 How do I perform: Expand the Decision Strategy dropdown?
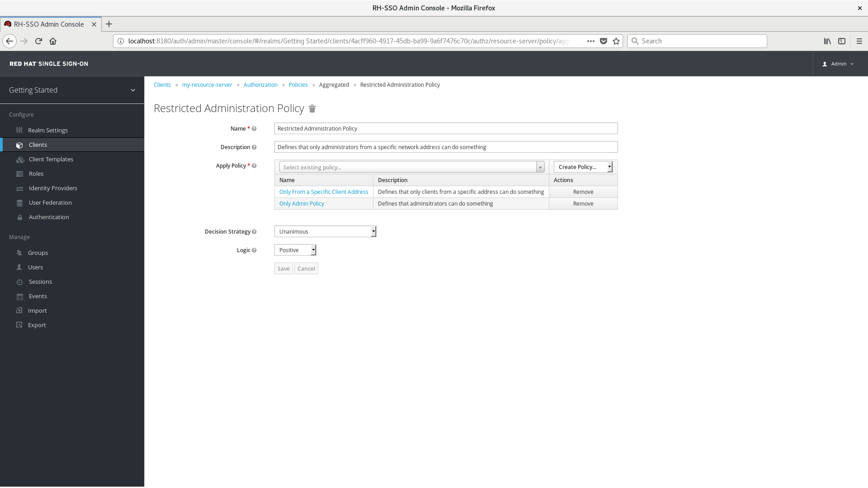click(x=372, y=231)
